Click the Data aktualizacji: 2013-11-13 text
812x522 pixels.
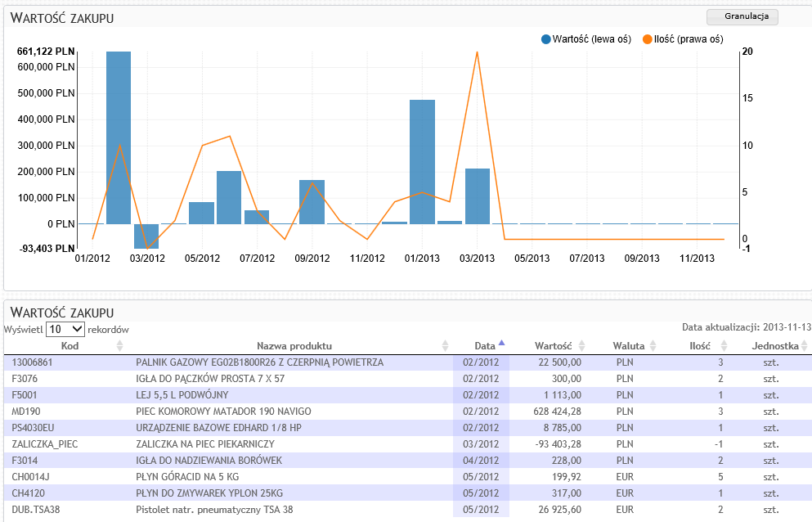(x=747, y=327)
